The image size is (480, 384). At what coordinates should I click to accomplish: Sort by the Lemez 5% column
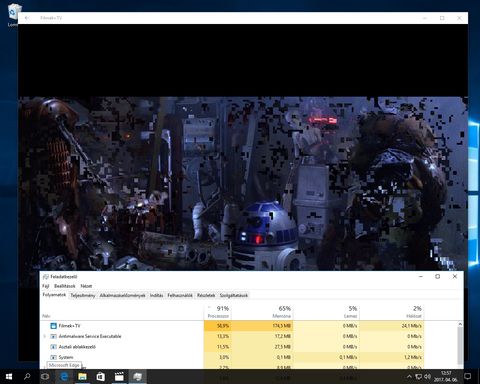[x=326, y=311]
